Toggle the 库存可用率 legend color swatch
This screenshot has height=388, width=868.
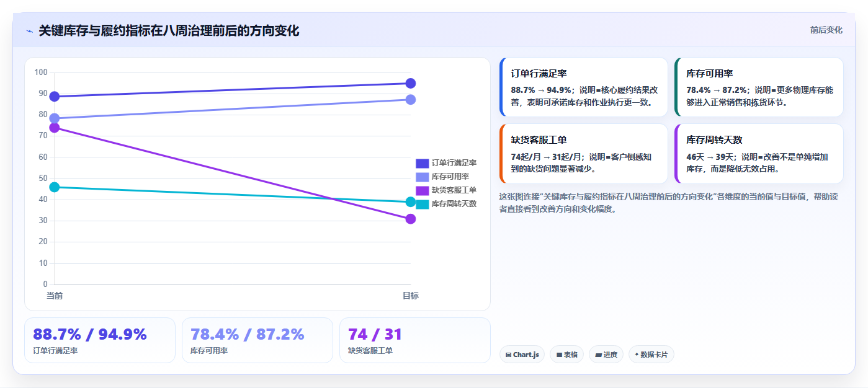(422, 177)
